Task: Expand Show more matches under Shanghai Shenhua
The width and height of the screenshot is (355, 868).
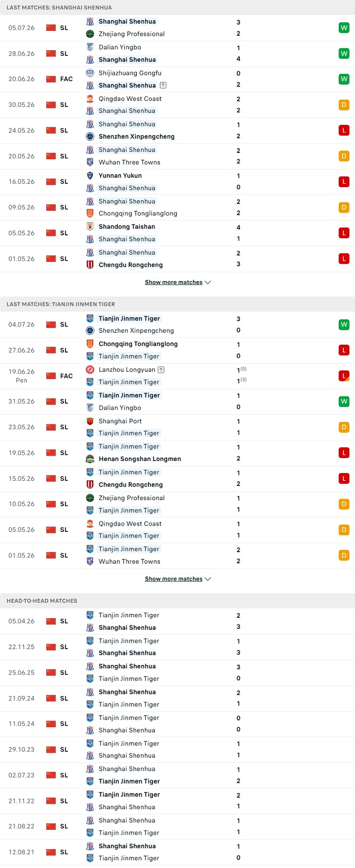Action: coord(178,282)
